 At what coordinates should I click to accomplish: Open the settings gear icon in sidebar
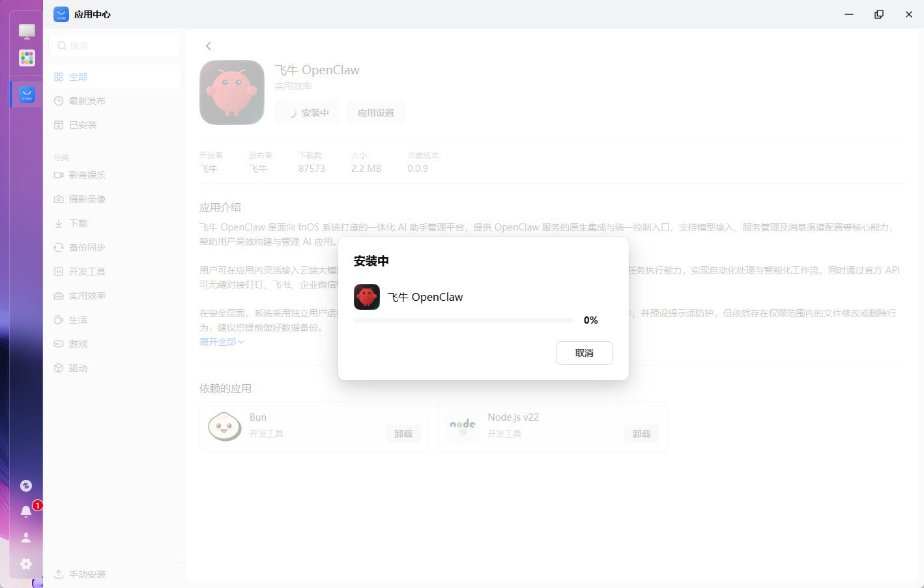(26, 564)
